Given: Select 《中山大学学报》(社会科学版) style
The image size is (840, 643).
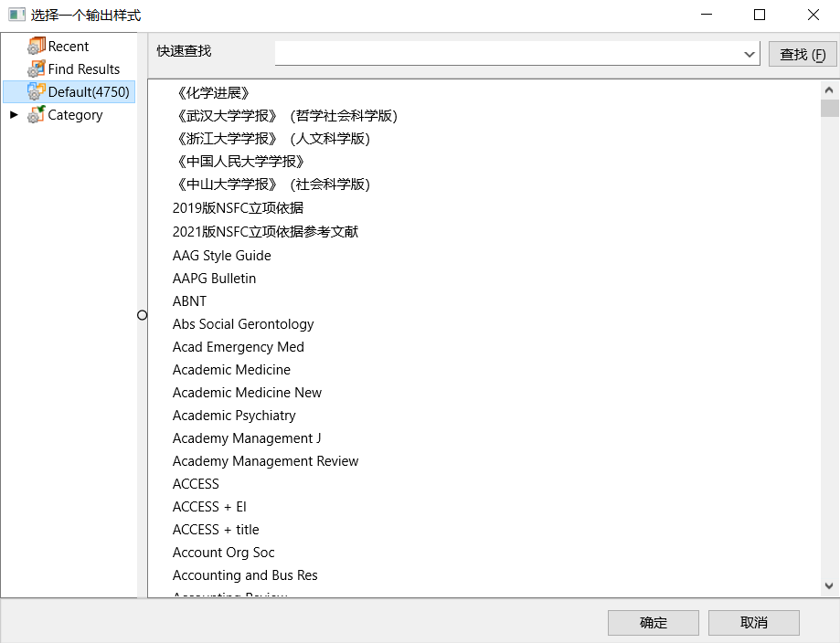Looking at the screenshot, I should [271, 184].
